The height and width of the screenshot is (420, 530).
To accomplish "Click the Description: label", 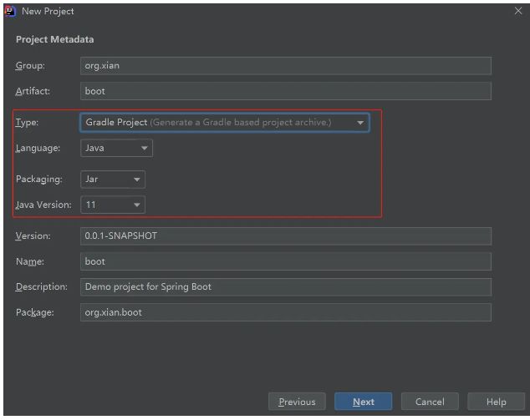I will click(x=41, y=287).
